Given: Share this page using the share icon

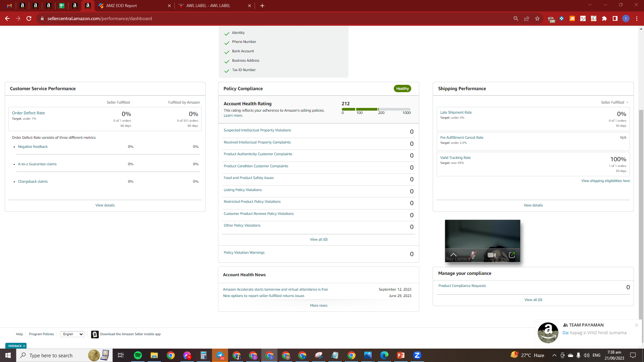Looking at the screenshot, I should [527, 18].
